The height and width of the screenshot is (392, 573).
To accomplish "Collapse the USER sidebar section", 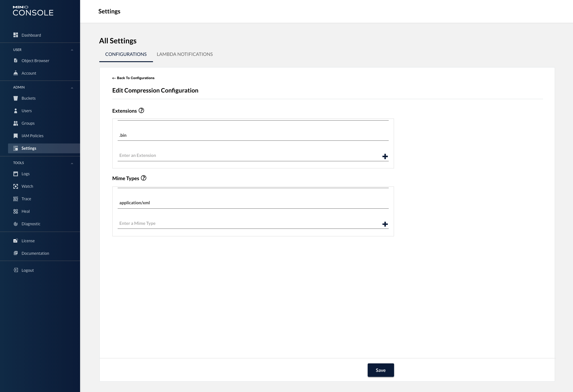I will pos(72,50).
